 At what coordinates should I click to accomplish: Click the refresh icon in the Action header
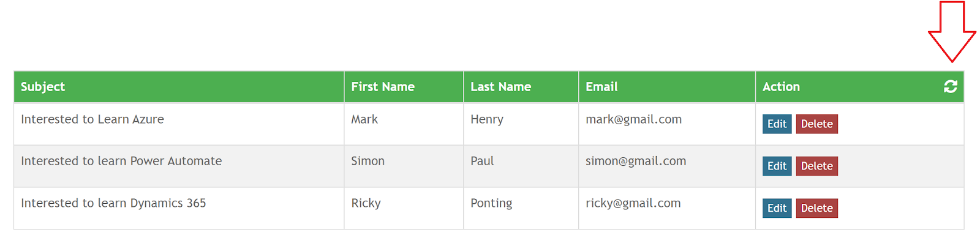click(950, 87)
